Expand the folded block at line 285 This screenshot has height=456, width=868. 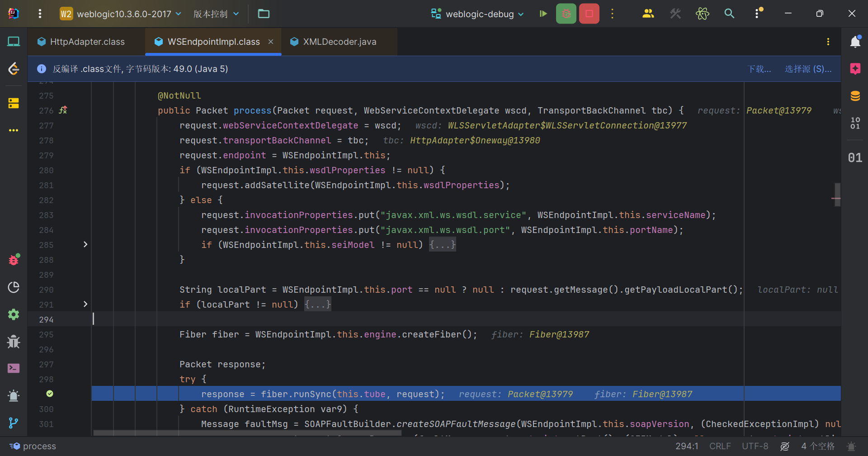pos(85,244)
